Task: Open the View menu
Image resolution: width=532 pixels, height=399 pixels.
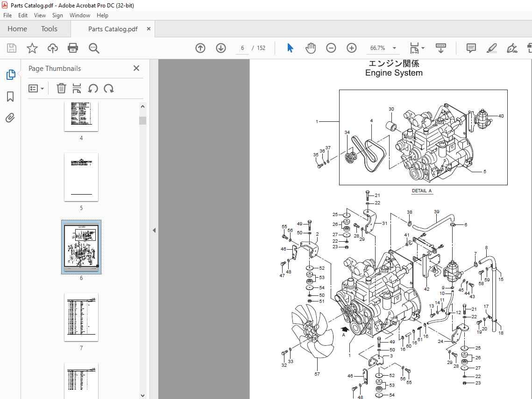Action: click(40, 15)
